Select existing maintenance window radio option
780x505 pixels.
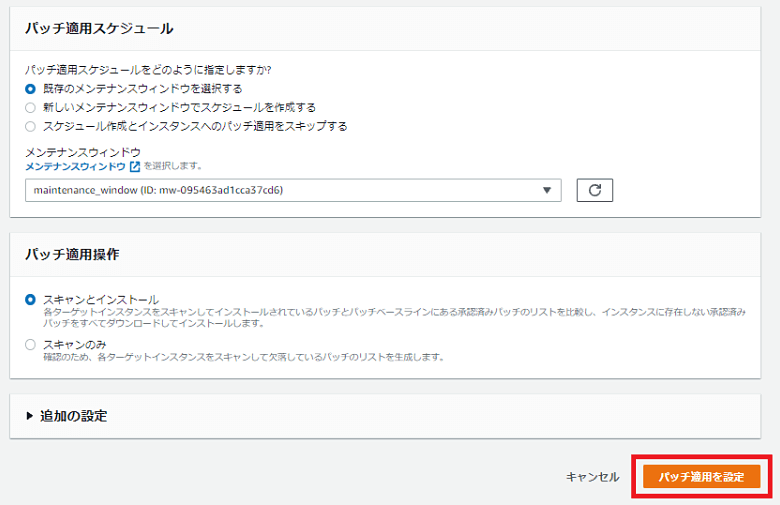[30, 89]
